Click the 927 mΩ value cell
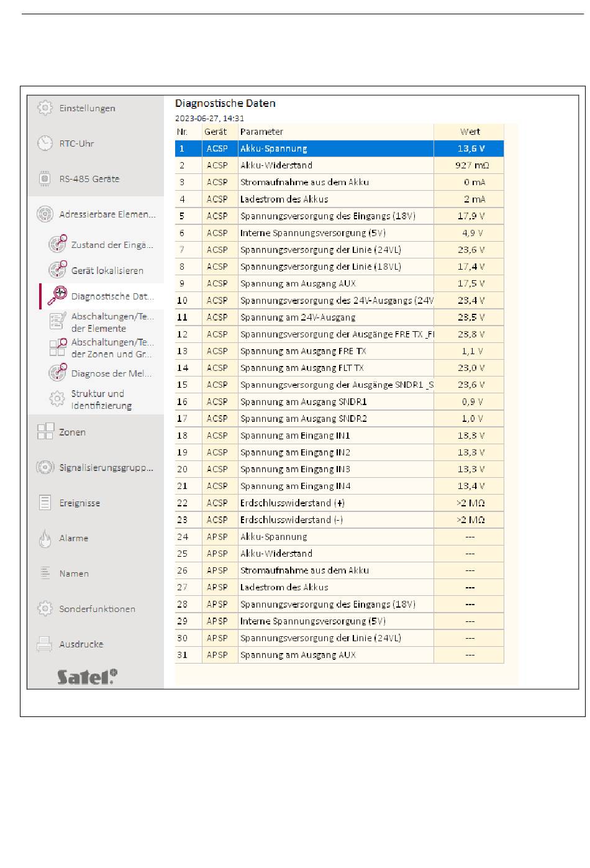The width and height of the screenshot is (590, 868). coord(469,165)
